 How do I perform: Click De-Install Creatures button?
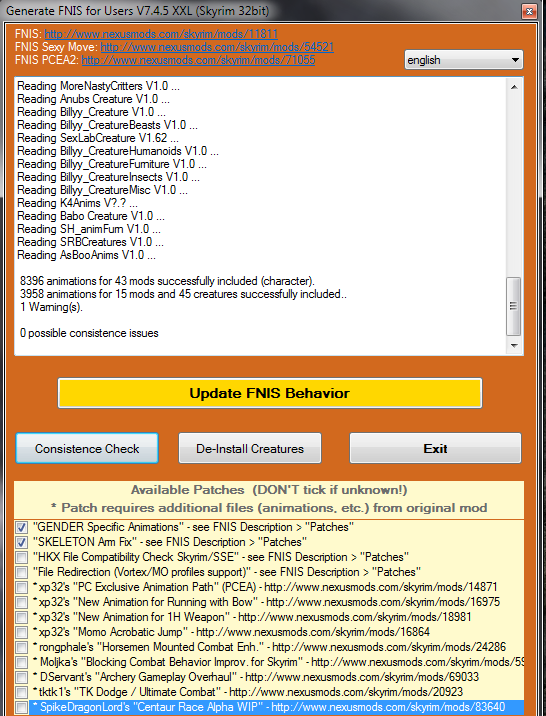(x=250, y=448)
